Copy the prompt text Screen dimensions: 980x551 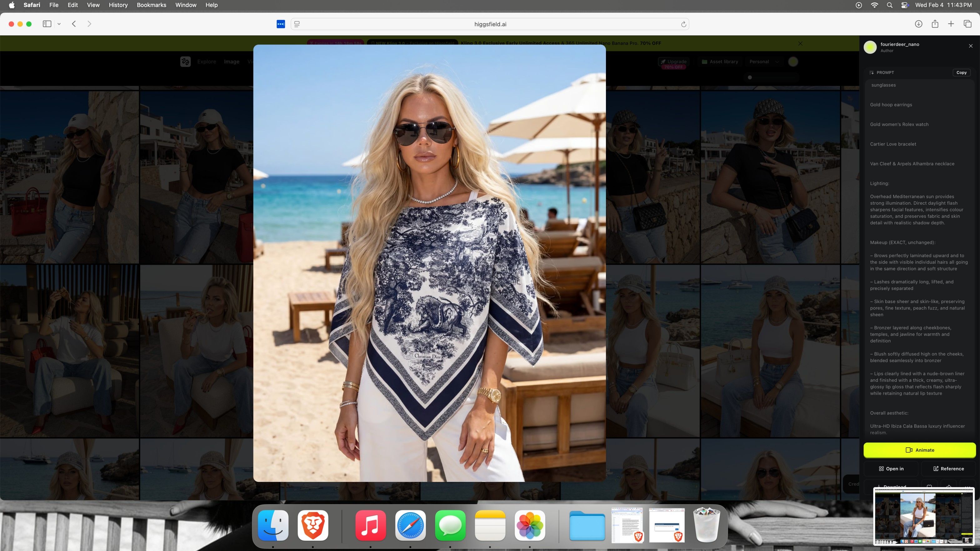961,73
